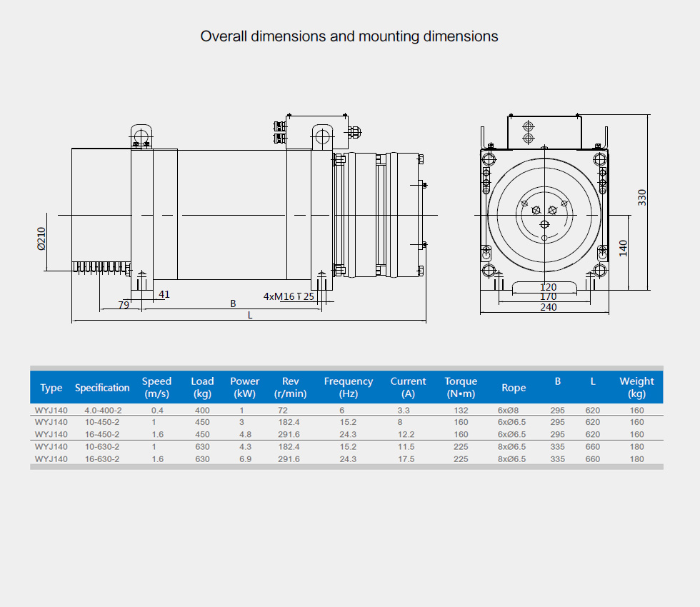Select the Torque (N•m) column header
Image resolution: width=700 pixels, height=607 pixels.
pos(461,387)
